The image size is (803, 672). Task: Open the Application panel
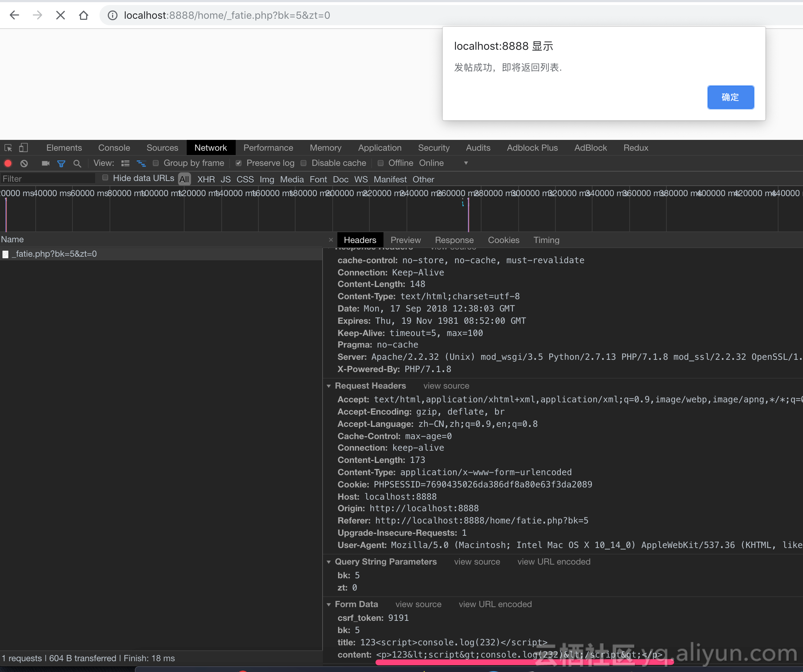[x=380, y=148]
